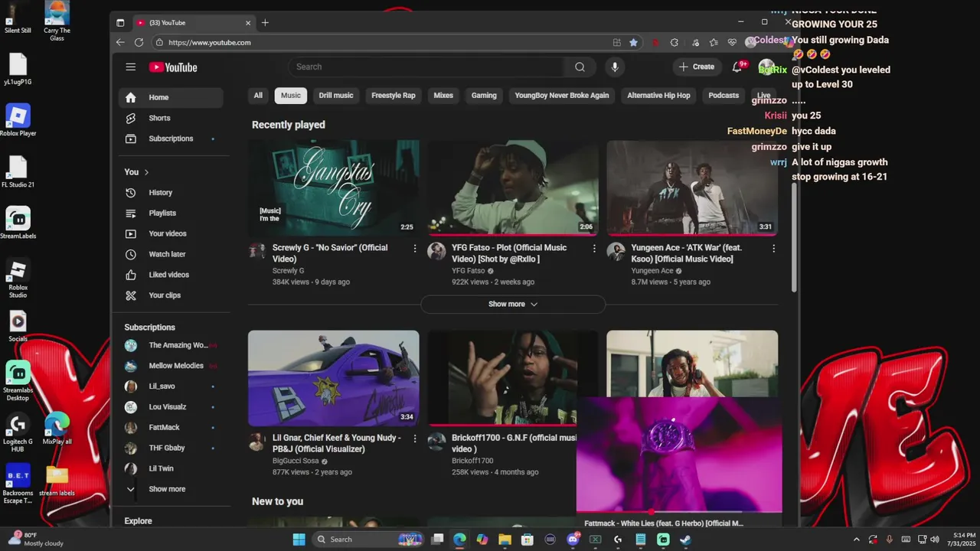980x551 pixels.
Task: Click the Create button
Action: [697, 67]
